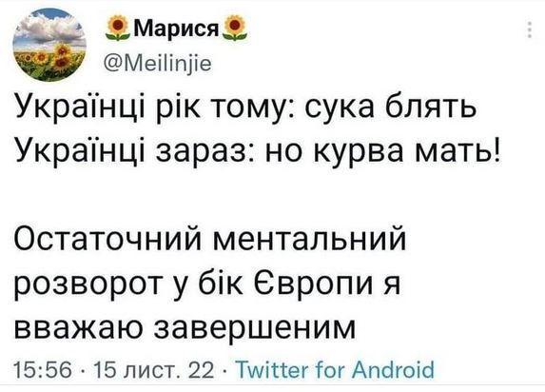Image resolution: width=545 pixels, height=392 pixels.
Task: Click the word розворот
Action: [x=91, y=284]
